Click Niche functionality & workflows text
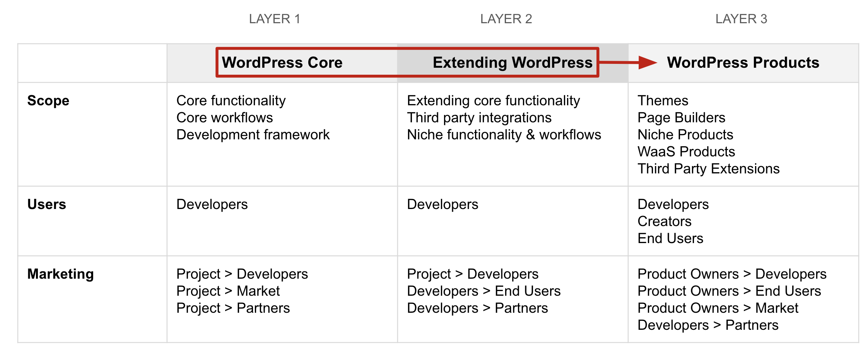868x353 pixels. (x=504, y=135)
